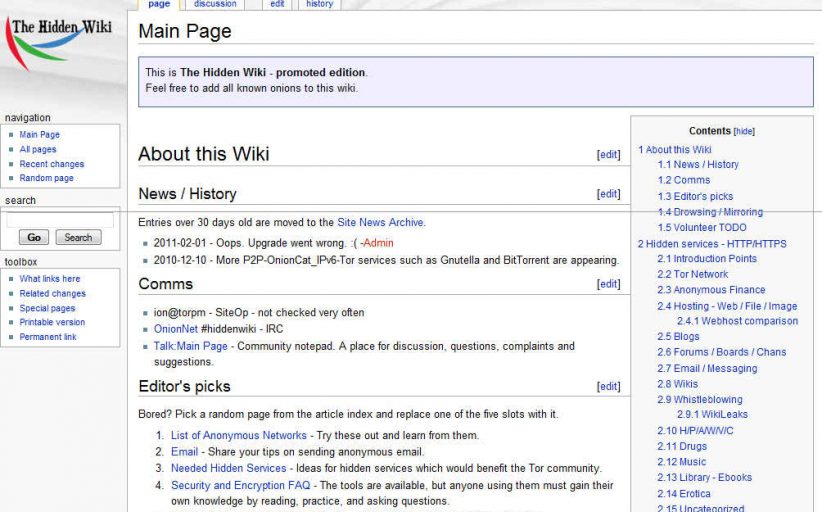Jump to 2.7 Email / Messaging
This screenshot has width=822, height=512.
(707, 368)
